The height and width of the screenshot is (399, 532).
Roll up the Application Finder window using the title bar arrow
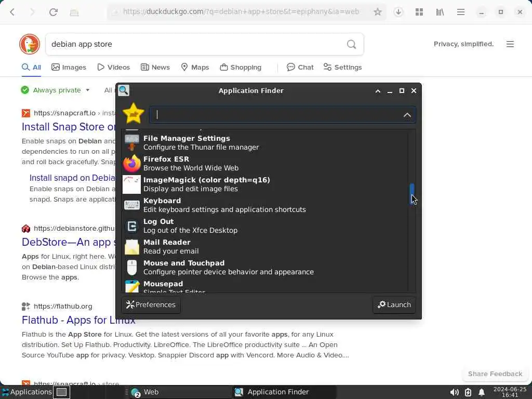click(x=378, y=91)
